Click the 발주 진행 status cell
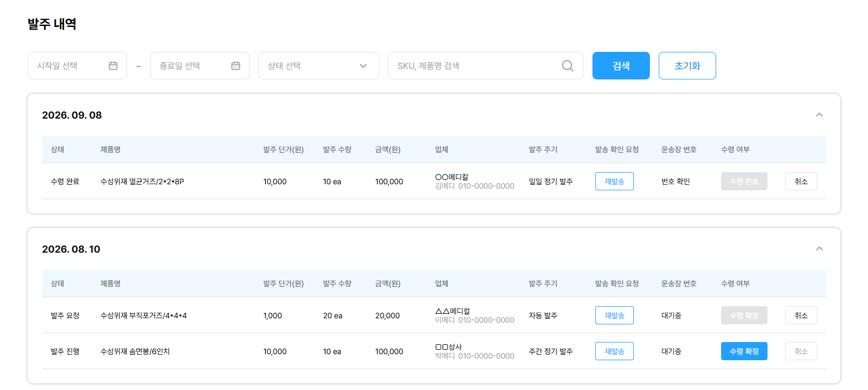The image size is (868, 390). (65, 351)
